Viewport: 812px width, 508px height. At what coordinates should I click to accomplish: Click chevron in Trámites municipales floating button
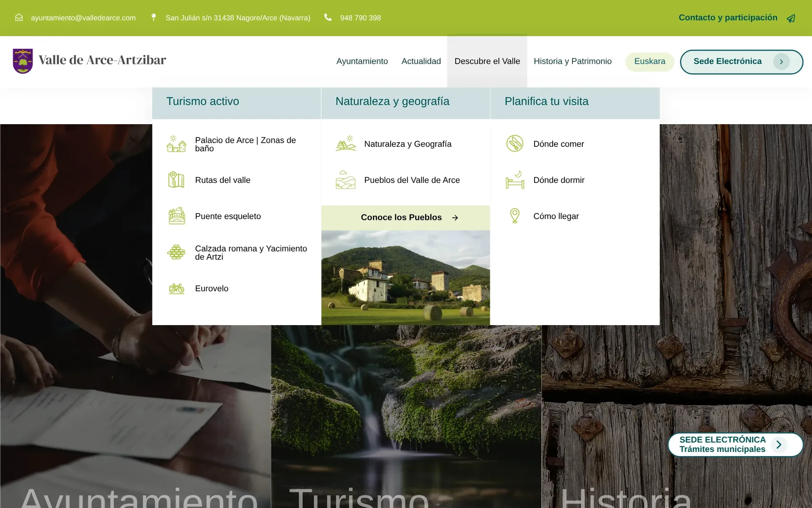point(779,444)
